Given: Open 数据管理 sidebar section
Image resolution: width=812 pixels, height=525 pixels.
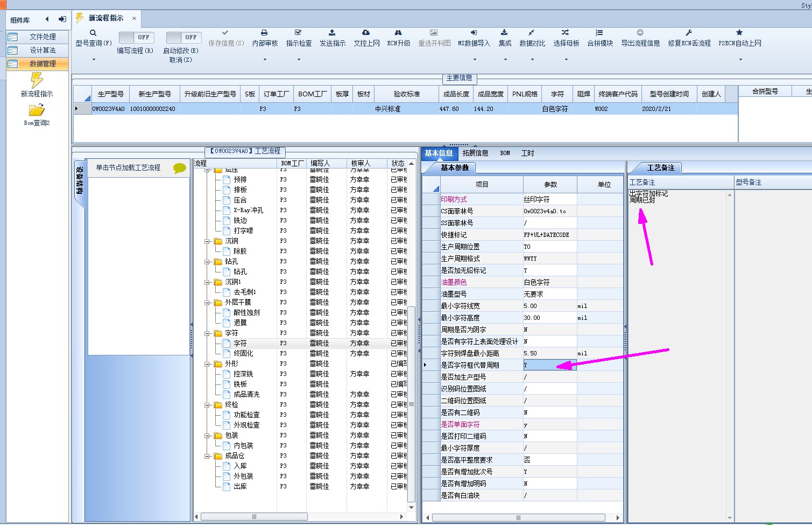Looking at the screenshot, I should (38, 64).
